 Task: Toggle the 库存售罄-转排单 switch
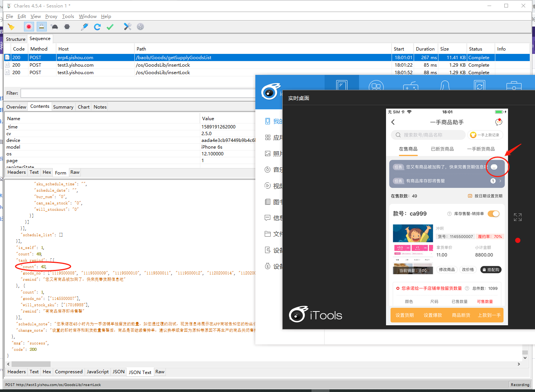(x=494, y=214)
